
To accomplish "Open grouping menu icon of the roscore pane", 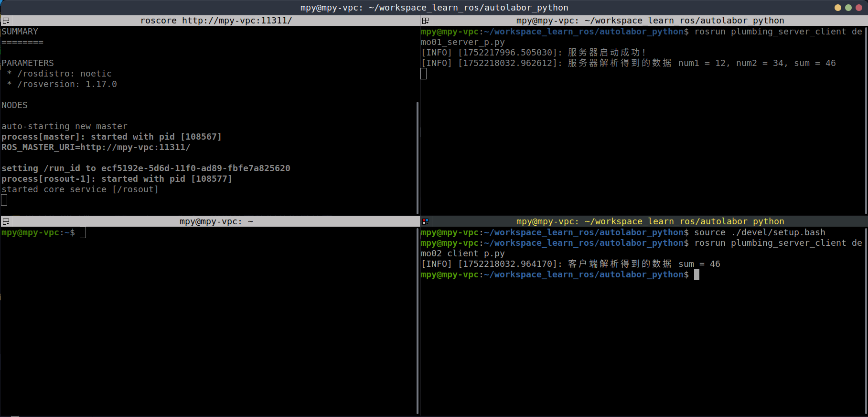I will [6, 21].
